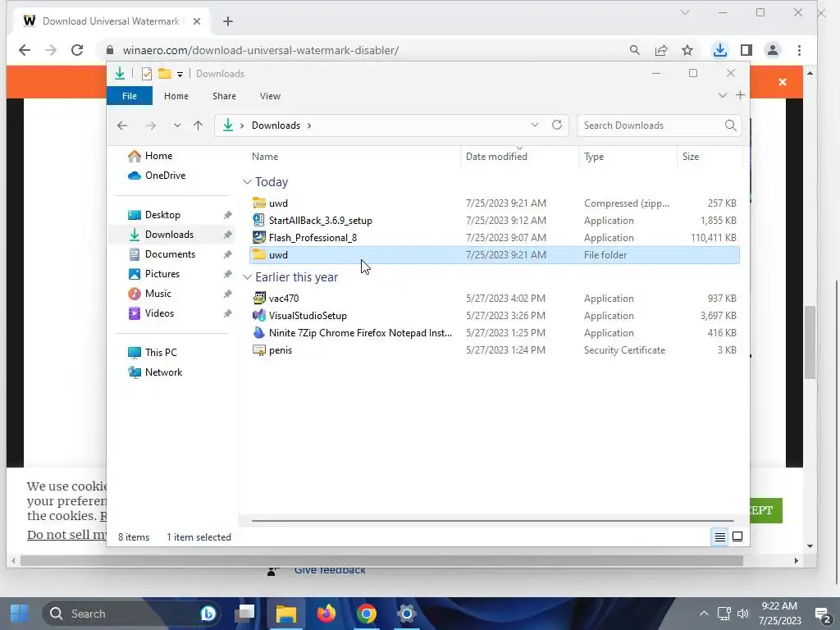Image resolution: width=840 pixels, height=630 pixels.
Task: Dismiss the orange banner with X
Action: 783,82
